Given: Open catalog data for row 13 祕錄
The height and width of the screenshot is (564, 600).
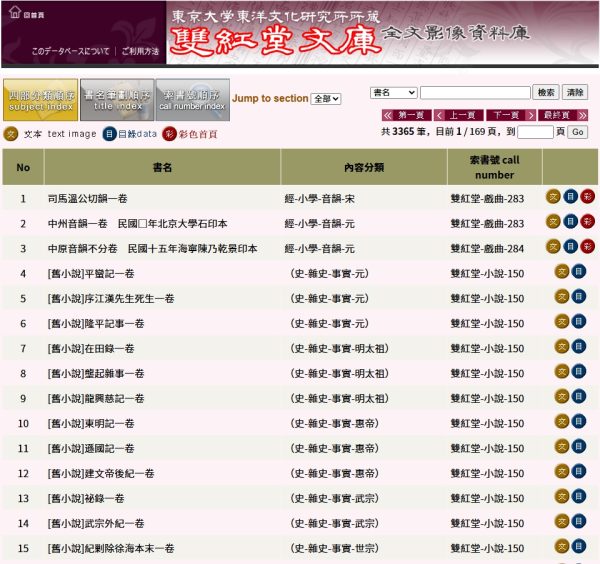Looking at the screenshot, I should 579,496.
